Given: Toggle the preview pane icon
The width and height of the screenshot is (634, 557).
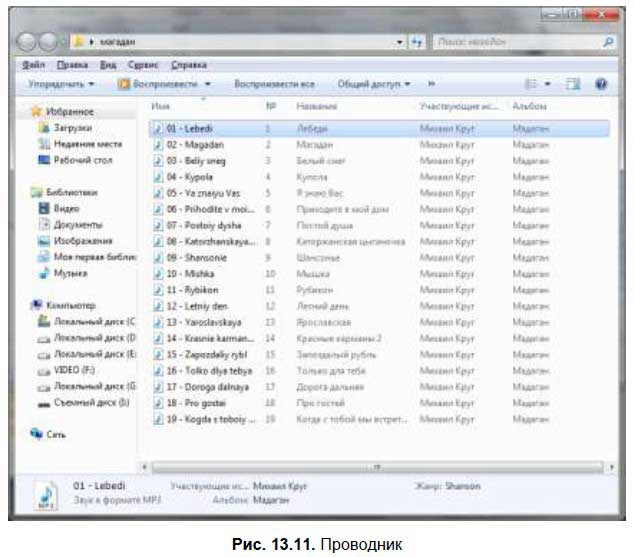Looking at the screenshot, I should tap(573, 84).
